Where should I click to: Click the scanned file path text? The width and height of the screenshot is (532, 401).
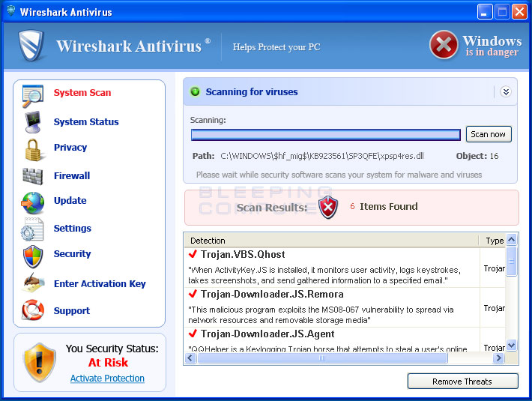(322, 156)
